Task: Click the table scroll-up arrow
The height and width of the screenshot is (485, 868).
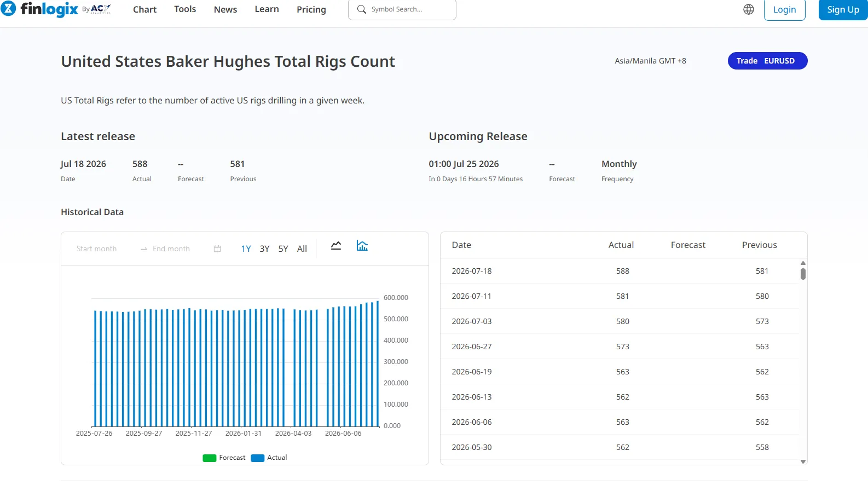Action: click(803, 263)
